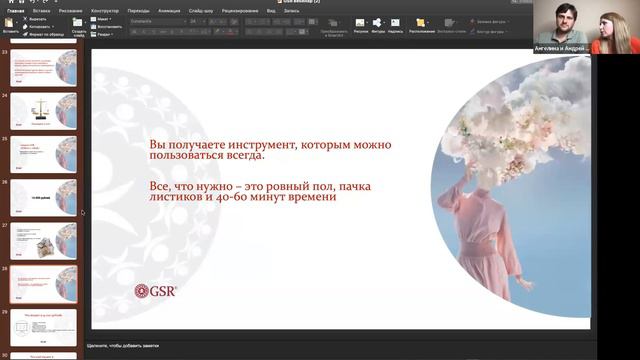
Task: Click the 'Ангелина и Андрей' video tile
Action: [x=586, y=27]
